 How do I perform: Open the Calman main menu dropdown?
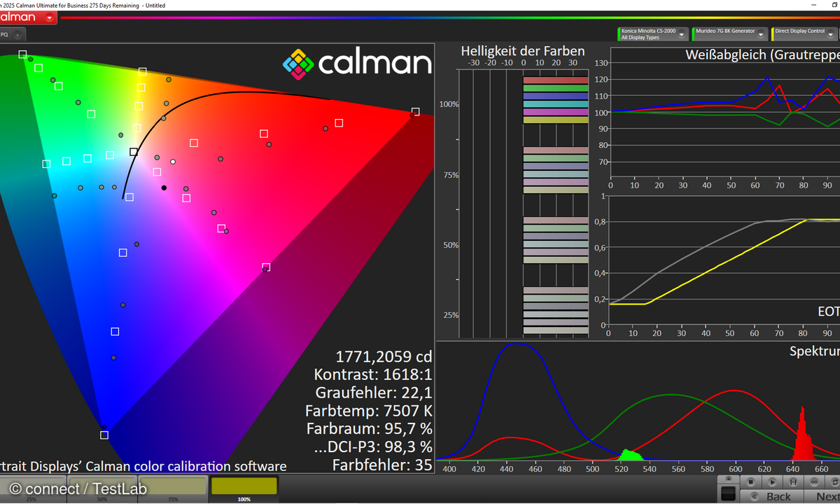48,17
